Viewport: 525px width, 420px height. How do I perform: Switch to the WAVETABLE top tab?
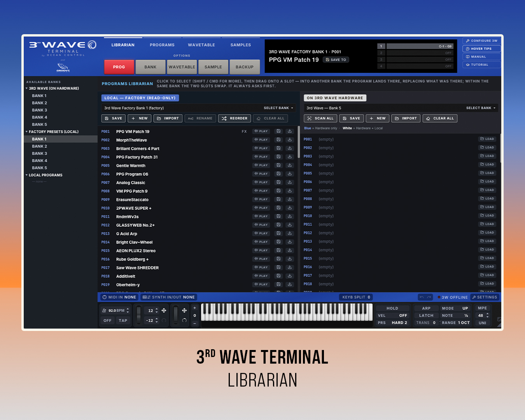tap(201, 45)
